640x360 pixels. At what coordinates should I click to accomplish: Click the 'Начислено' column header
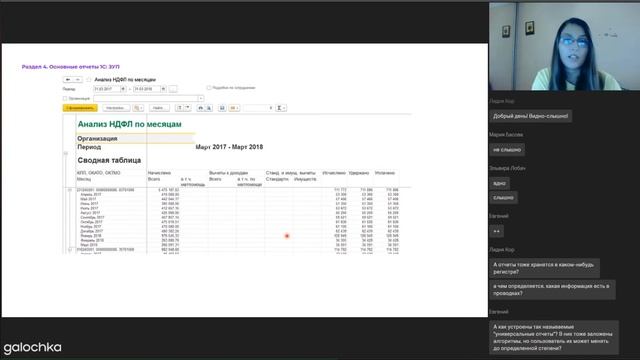pyautogui.click(x=159, y=173)
